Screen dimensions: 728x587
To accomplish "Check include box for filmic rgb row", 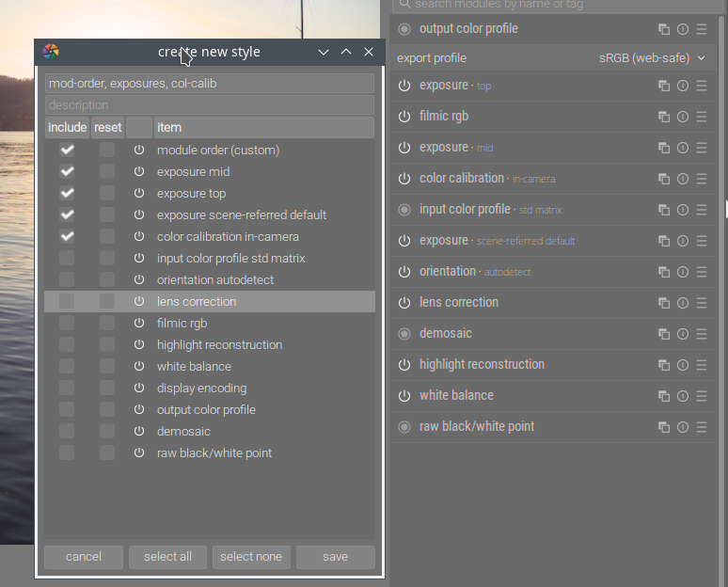I will click(x=67, y=323).
